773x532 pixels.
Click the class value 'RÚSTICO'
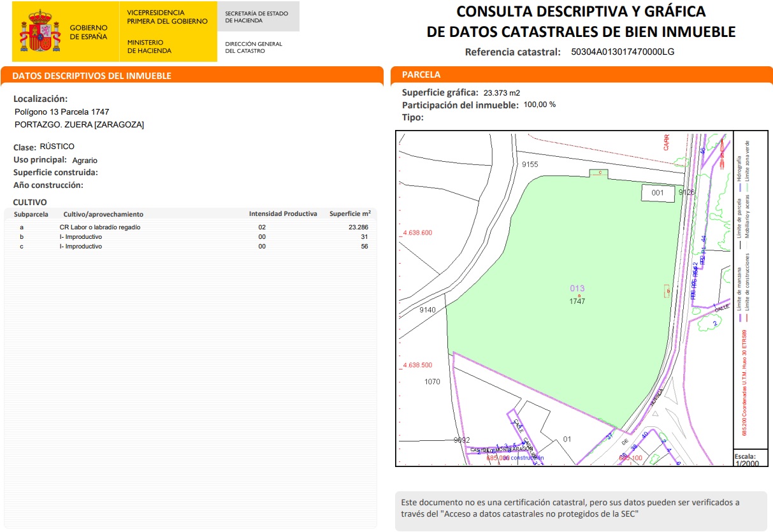57,147
